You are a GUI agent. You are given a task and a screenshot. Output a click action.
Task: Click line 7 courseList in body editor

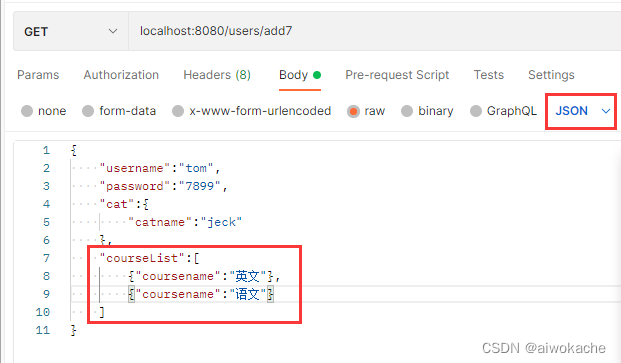[x=150, y=258]
